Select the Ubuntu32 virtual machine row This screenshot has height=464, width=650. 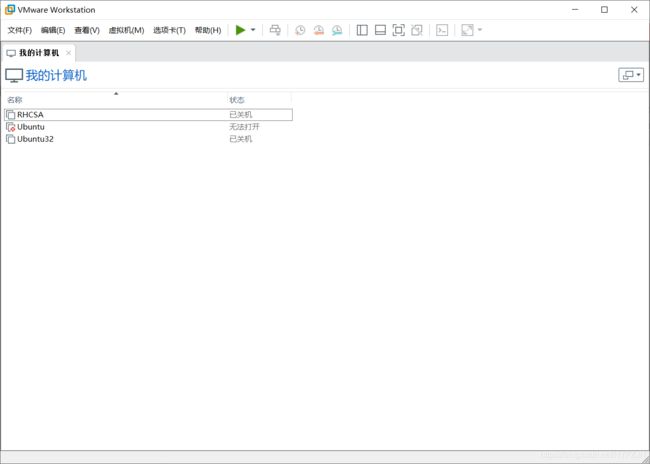point(148,139)
